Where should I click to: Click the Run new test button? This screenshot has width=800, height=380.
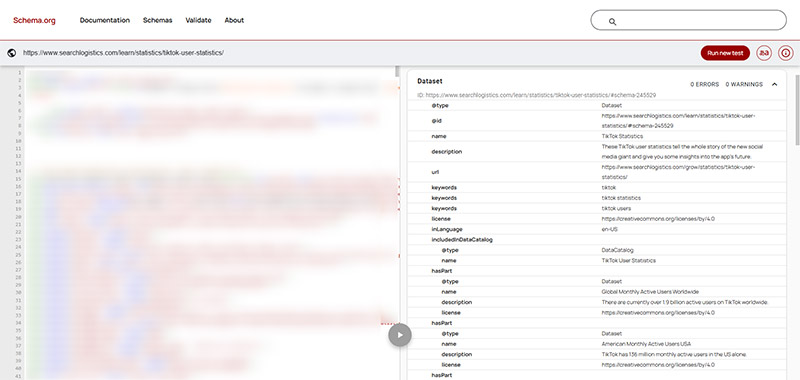click(725, 53)
